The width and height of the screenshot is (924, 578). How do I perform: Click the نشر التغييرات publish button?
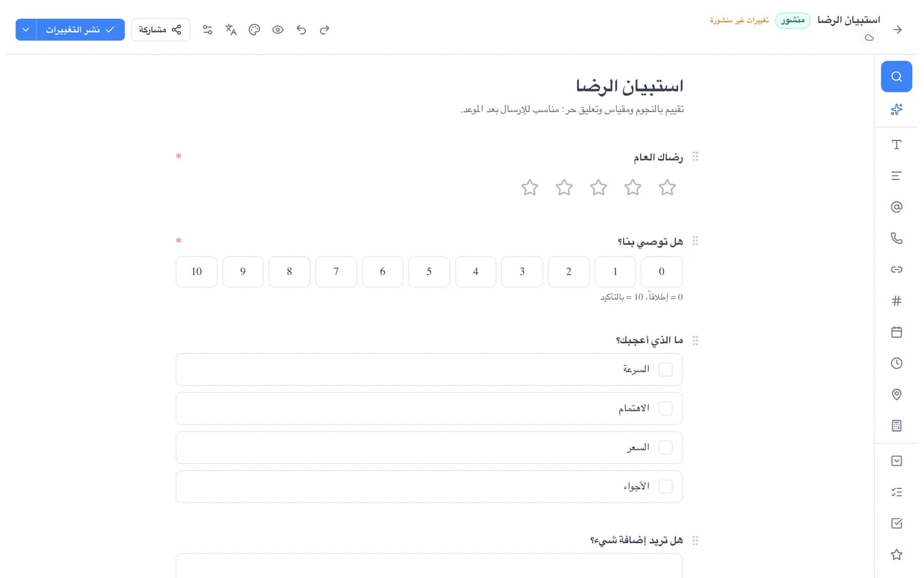(x=81, y=29)
